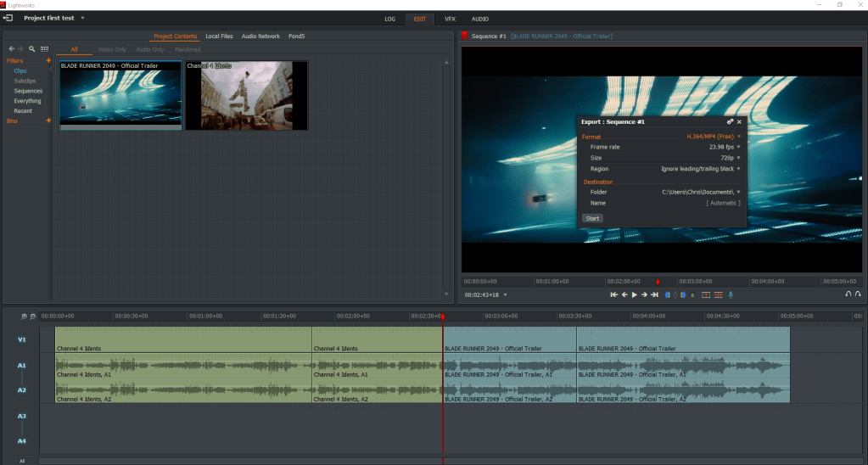Toggle the V1 video track selection
The height and width of the screenshot is (465, 868).
pos(22,339)
